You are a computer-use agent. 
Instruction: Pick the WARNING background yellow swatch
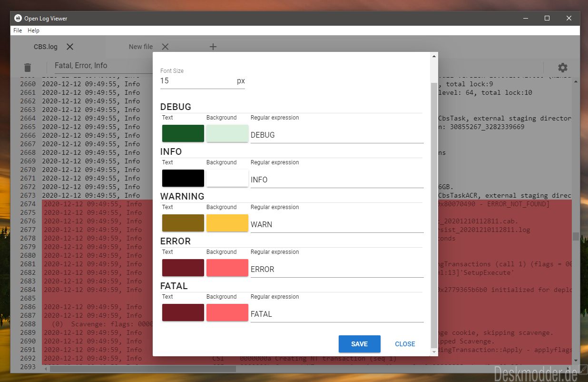pyautogui.click(x=227, y=223)
